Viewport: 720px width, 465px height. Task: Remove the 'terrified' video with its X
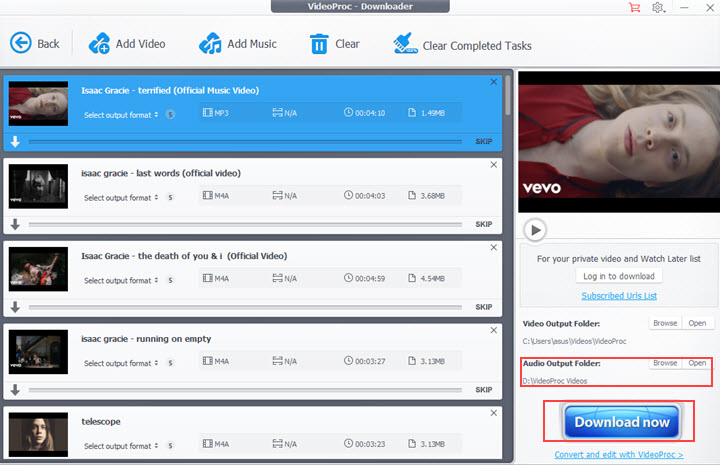(x=494, y=82)
